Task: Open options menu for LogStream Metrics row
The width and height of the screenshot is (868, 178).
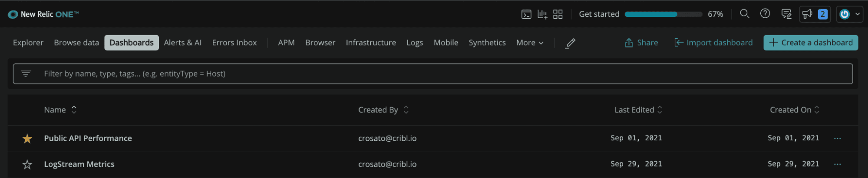Action: pyautogui.click(x=837, y=165)
